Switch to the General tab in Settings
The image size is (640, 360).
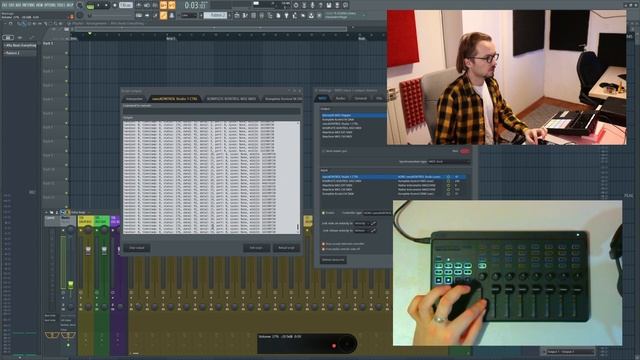click(361, 98)
